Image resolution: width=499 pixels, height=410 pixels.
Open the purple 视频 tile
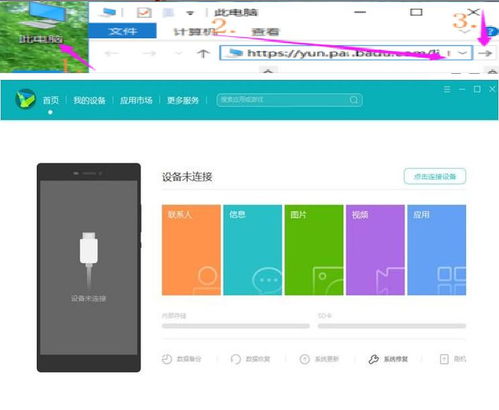[375, 250]
